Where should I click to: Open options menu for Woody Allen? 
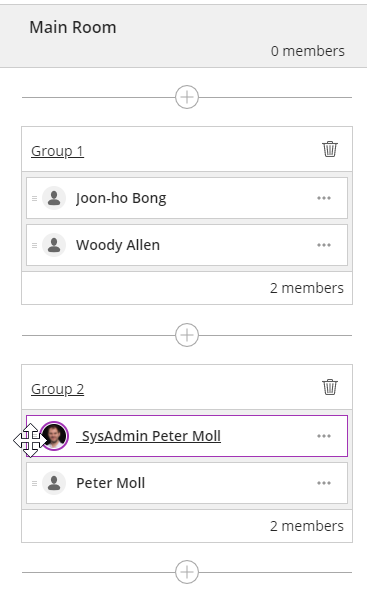click(x=324, y=245)
